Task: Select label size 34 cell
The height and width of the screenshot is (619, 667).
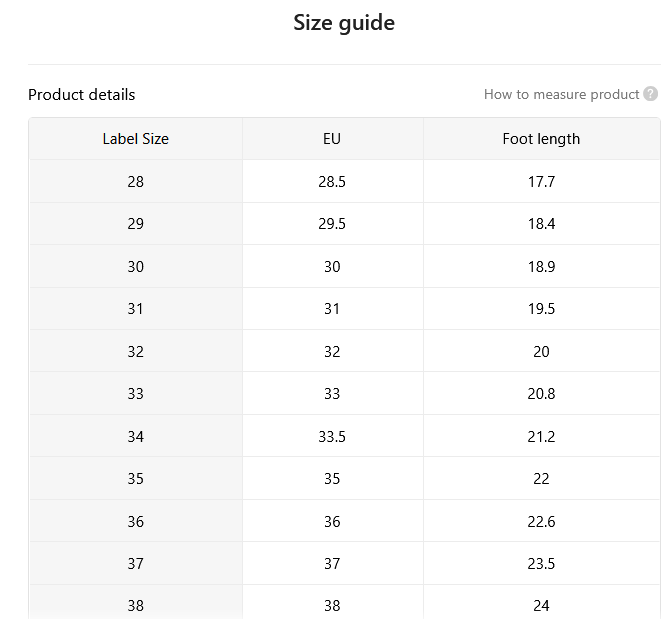Action: click(x=136, y=436)
